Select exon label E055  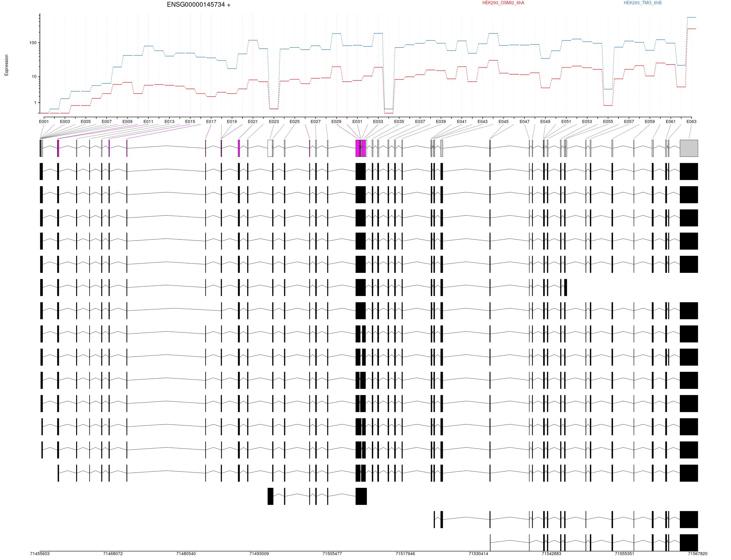[608, 122]
